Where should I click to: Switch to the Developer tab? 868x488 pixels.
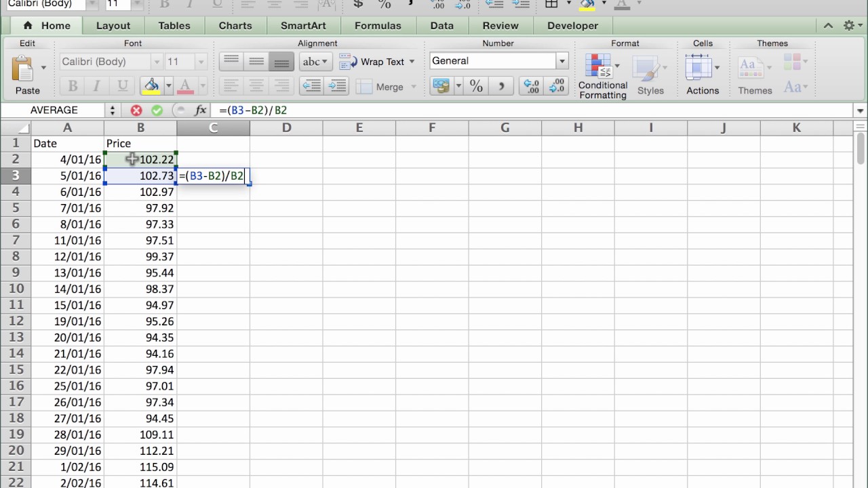(x=573, y=26)
